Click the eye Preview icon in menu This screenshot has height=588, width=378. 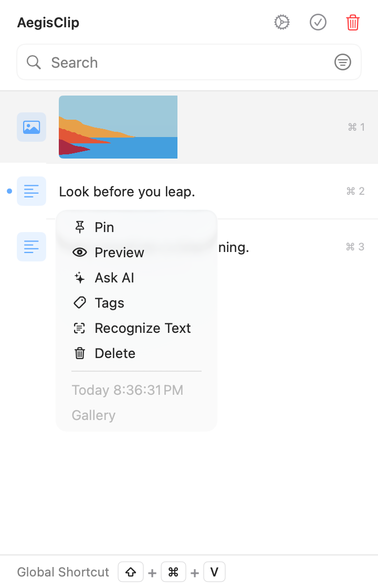click(x=79, y=253)
